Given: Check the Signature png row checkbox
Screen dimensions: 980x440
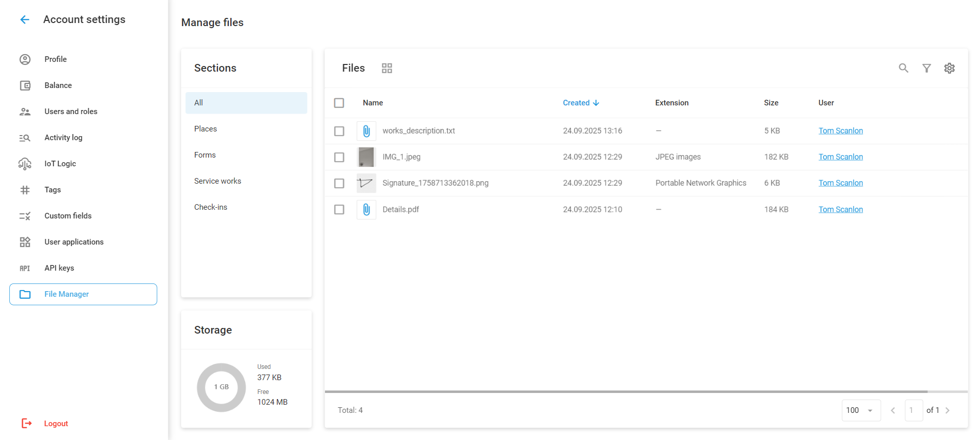Looking at the screenshot, I should pyautogui.click(x=339, y=183).
